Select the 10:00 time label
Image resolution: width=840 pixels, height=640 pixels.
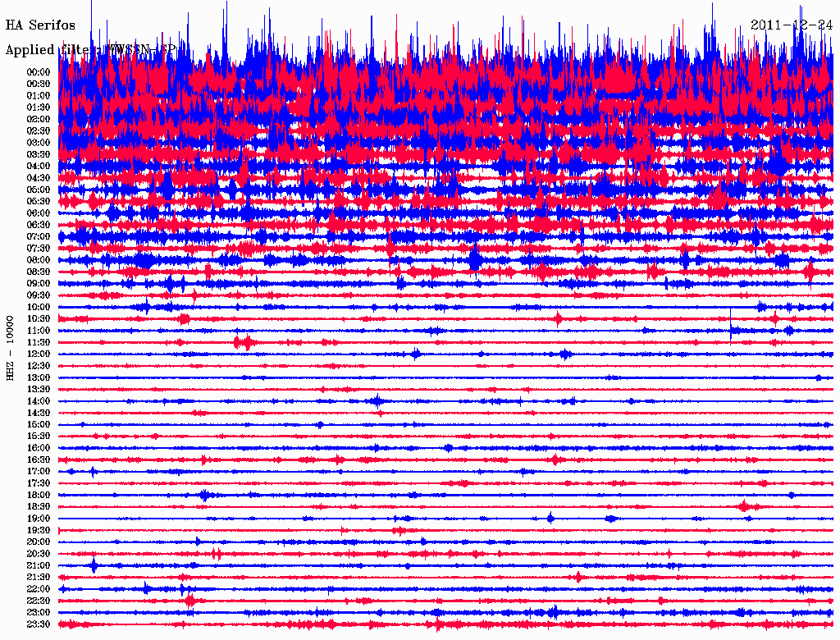click(x=39, y=307)
